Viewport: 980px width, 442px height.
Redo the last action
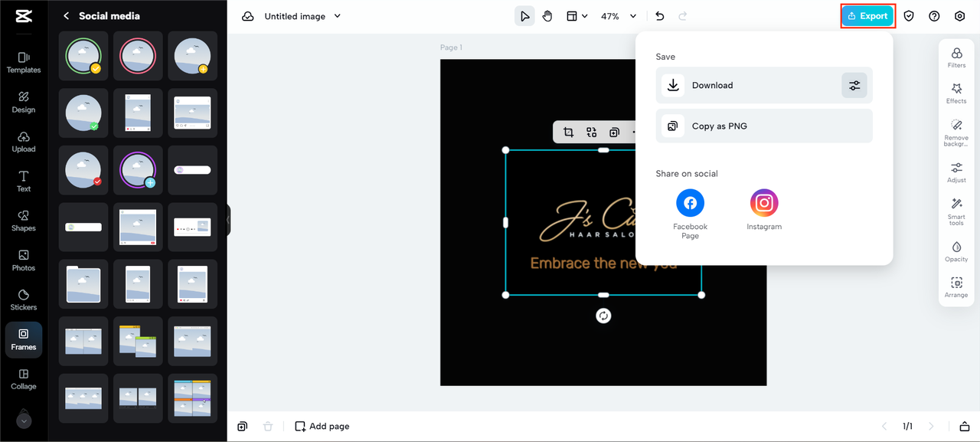click(683, 16)
